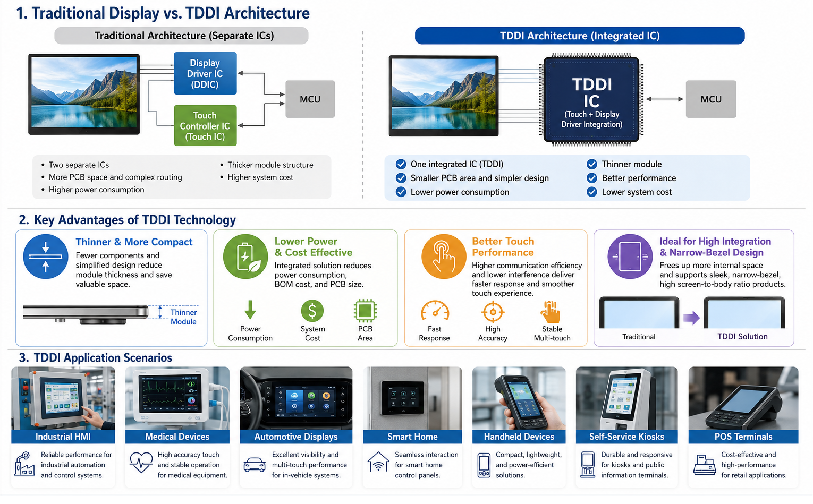Click the '3. TDDI Application Scenarios' heading

coord(96,358)
